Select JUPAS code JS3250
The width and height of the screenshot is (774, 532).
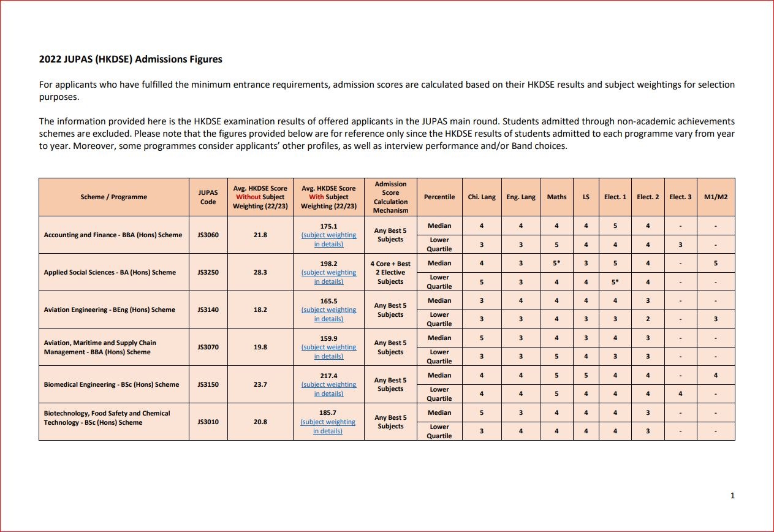208,272
